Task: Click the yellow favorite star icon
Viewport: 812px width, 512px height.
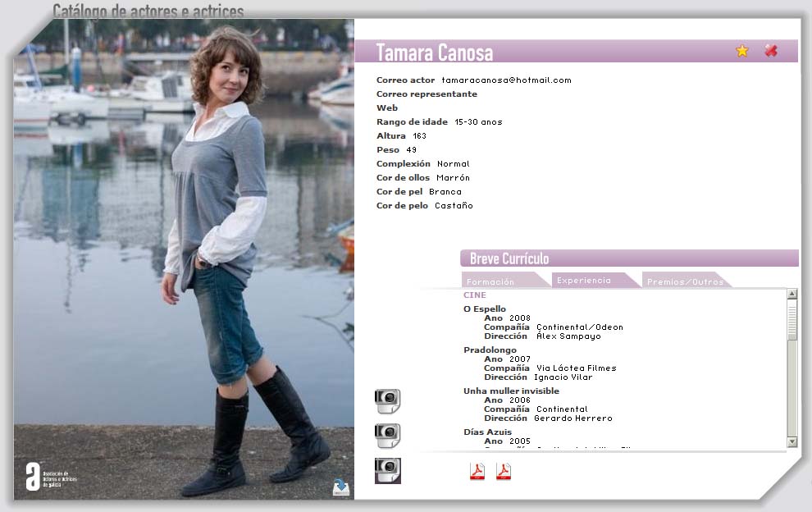Action: (x=742, y=51)
